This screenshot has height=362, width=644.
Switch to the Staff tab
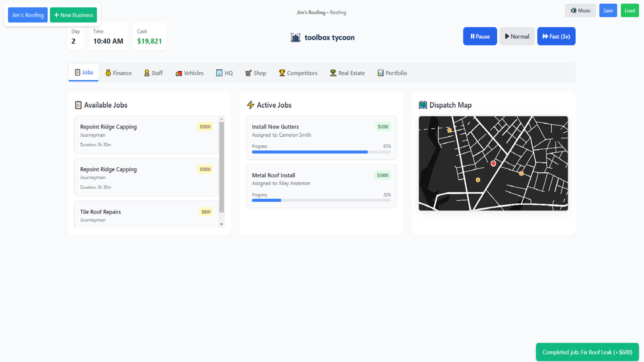[153, 73]
